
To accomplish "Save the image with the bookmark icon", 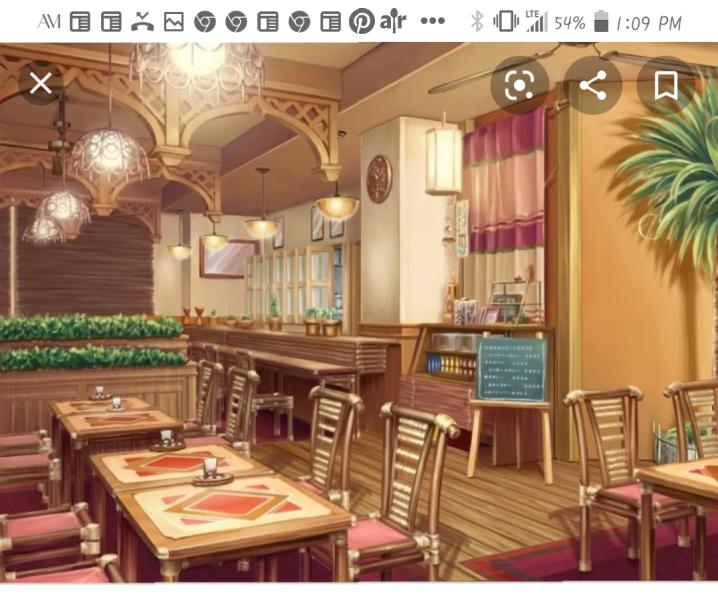I will coord(666,86).
